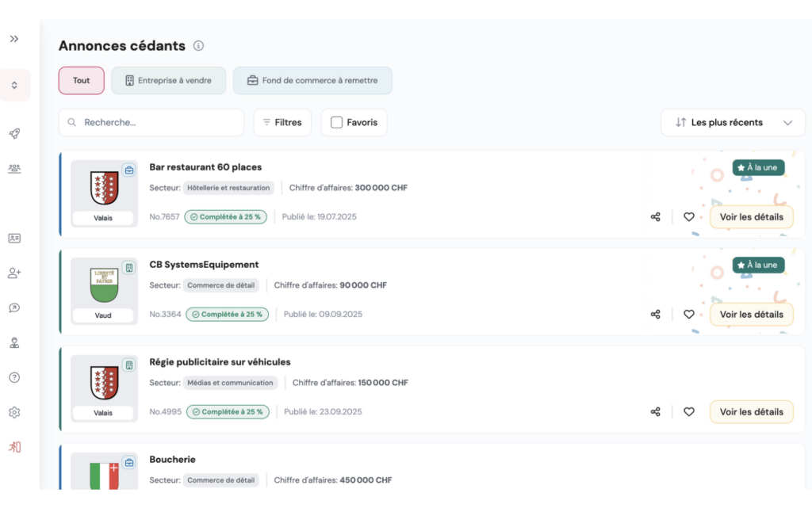812x512 pixels.
Task: Click the red logout icon
Action: click(x=14, y=447)
